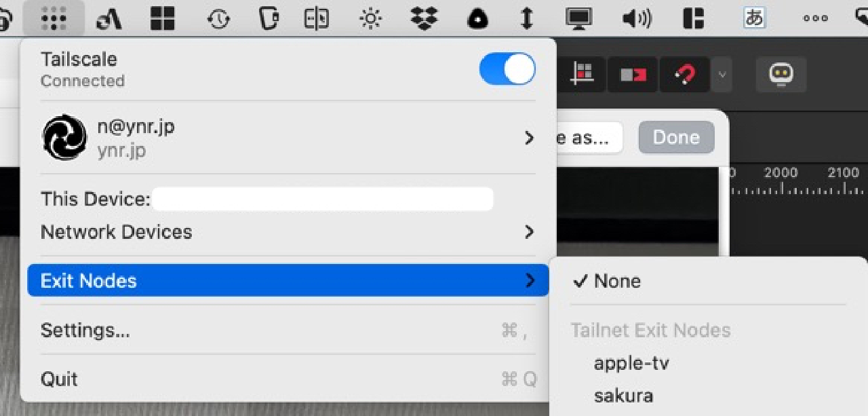
Task: Click the Tailscale dots menu bar icon
Action: 54,18
